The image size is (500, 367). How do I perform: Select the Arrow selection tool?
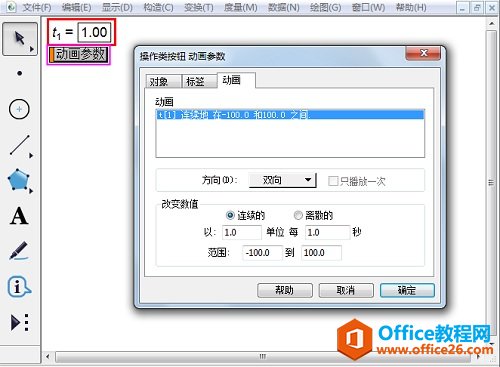point(19,38)
